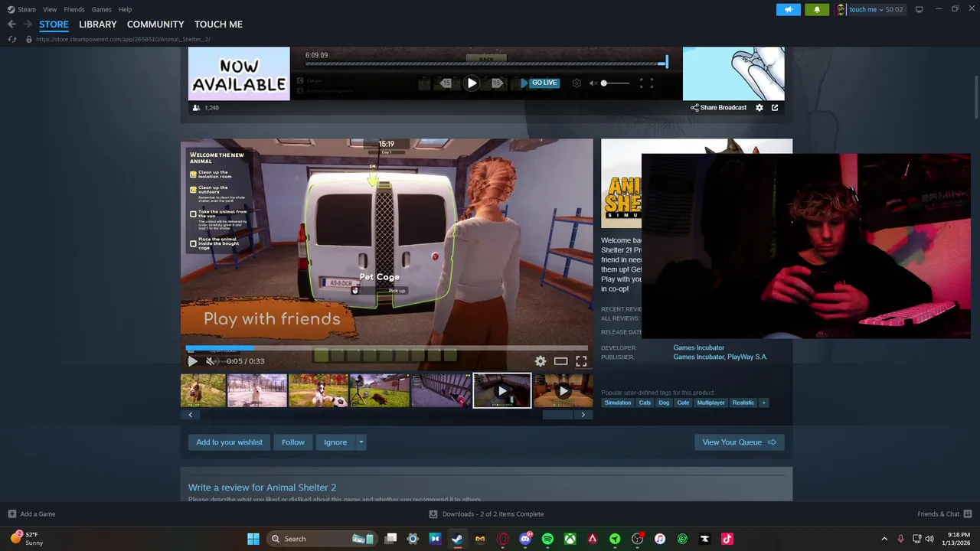This screenshot has height=551, width=980.
Task: Play the Animal Shelter 2 trailer
Action: point(193,361)
